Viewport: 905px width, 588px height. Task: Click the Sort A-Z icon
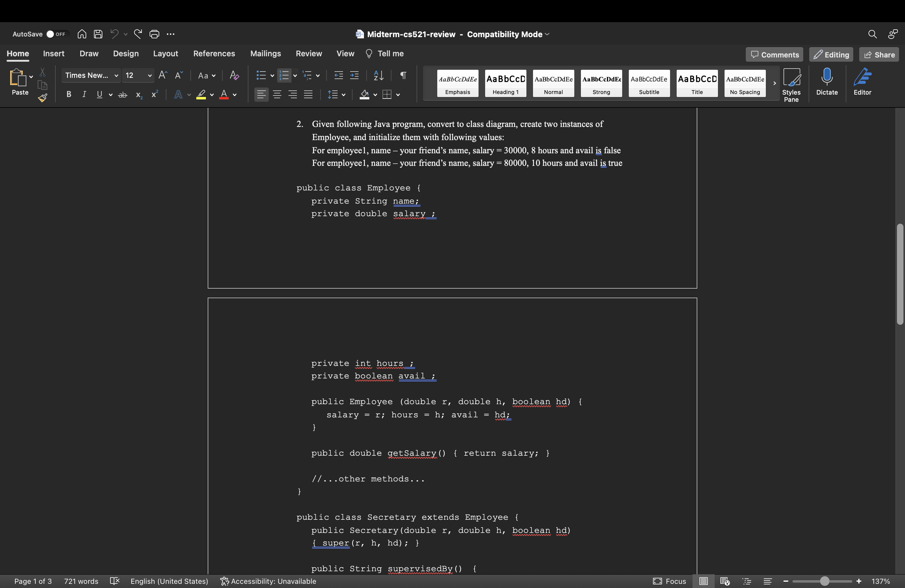pos(378,75)
